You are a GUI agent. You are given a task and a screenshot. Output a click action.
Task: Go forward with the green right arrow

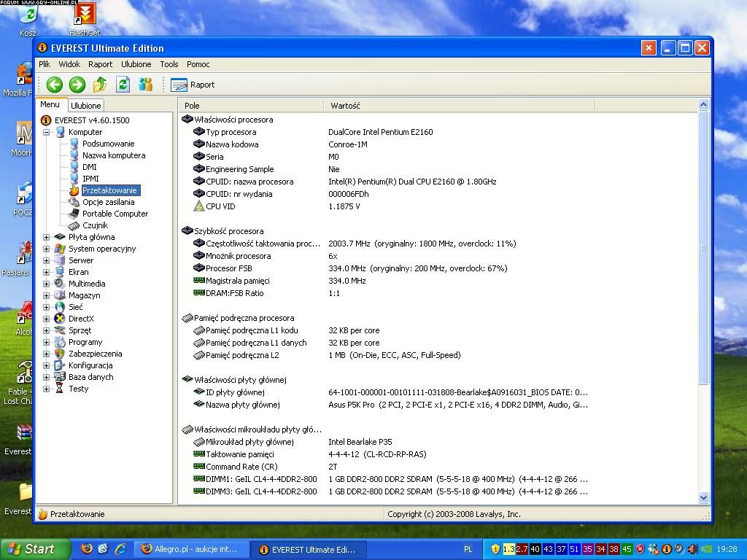point(77,85)
